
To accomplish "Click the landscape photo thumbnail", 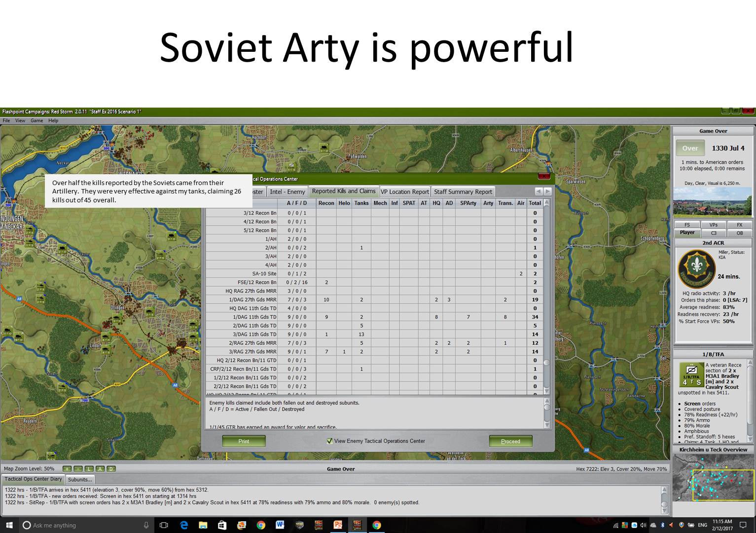I will (x=713, y=202).
